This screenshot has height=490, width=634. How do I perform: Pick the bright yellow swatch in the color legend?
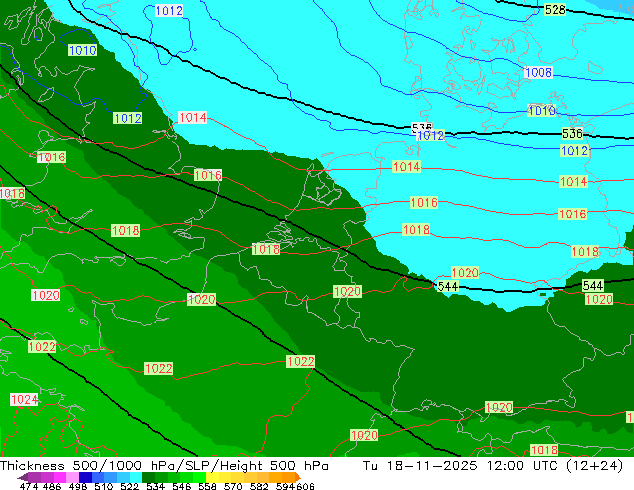click(x=212, y=477)
